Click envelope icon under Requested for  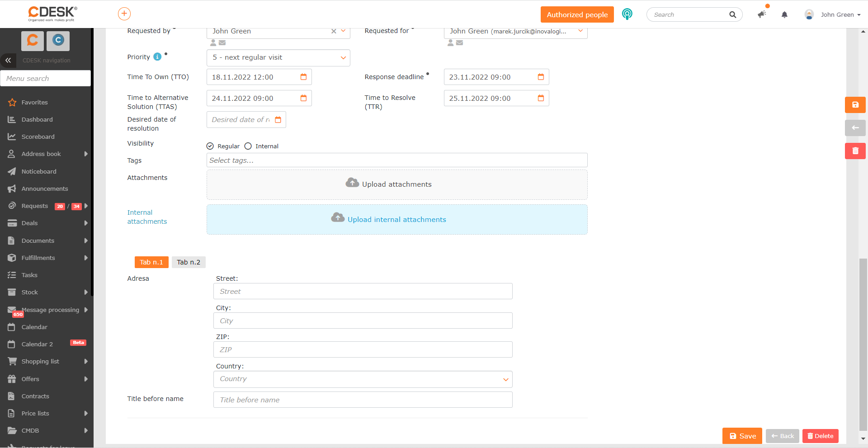459,43
